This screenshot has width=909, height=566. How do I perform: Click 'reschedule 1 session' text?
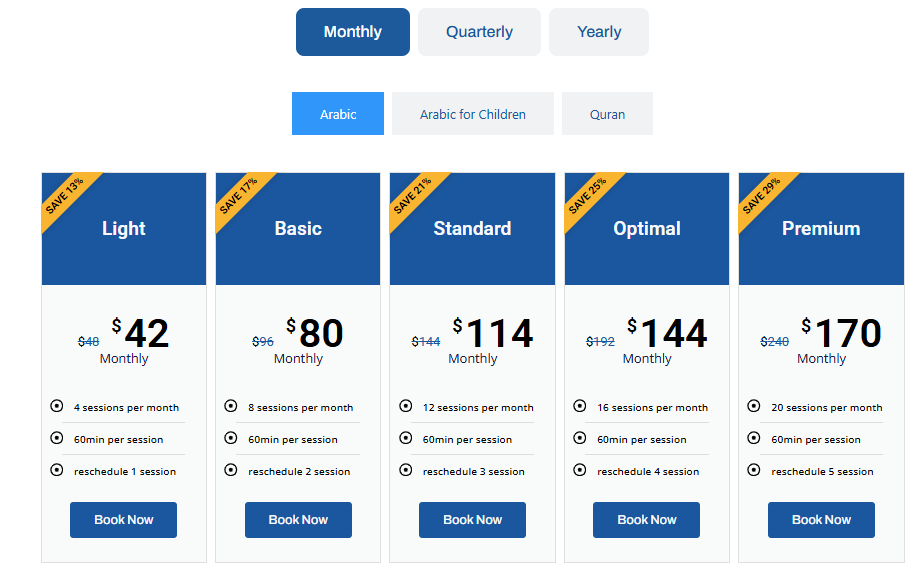pos(125,471)
